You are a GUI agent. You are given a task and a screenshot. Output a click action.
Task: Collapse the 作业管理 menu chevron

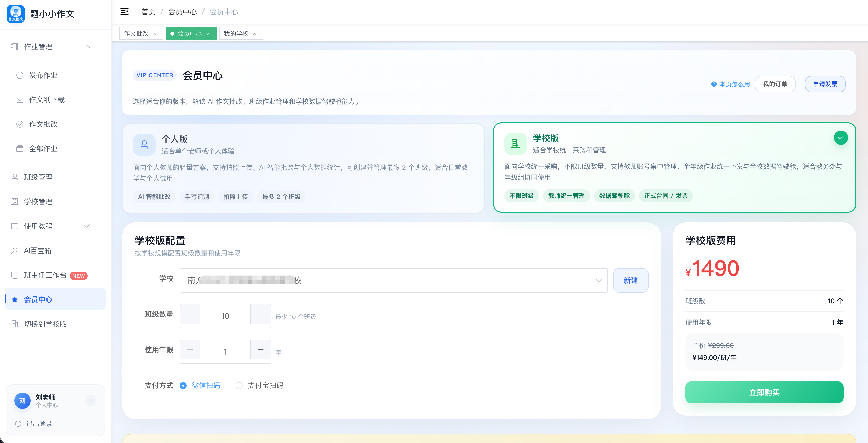87,46
